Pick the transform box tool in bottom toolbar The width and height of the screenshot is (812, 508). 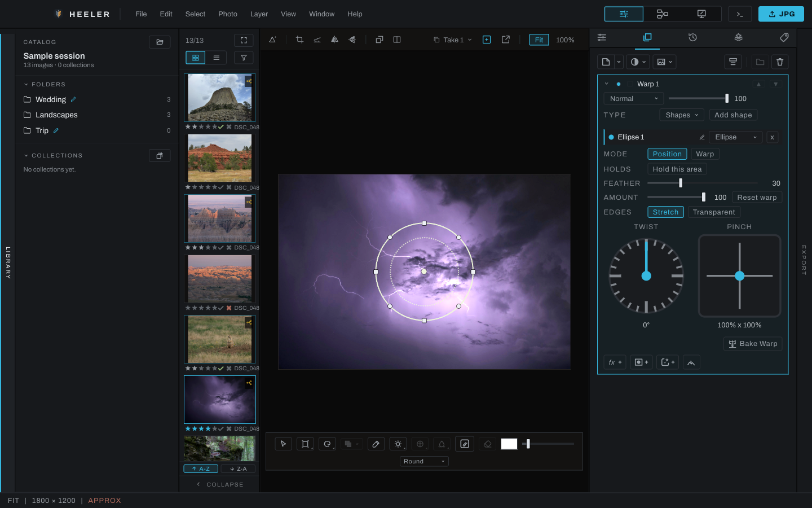tap(305, 444)
